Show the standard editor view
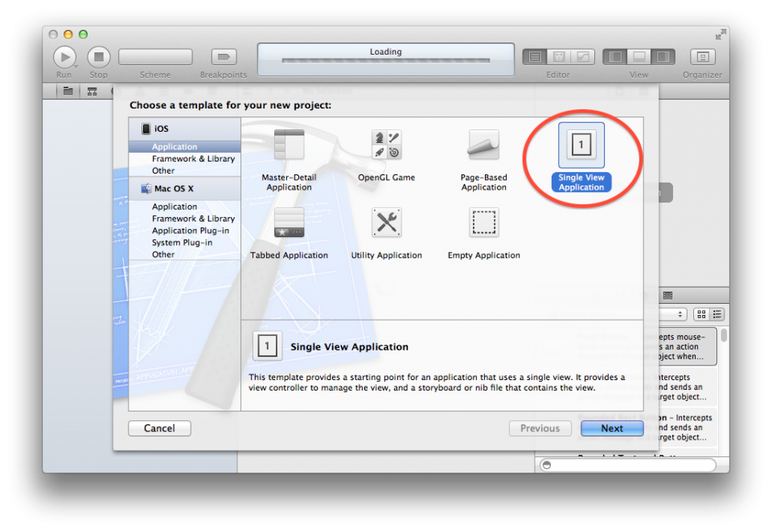This screenshot has width=772, height=532. 534,57
